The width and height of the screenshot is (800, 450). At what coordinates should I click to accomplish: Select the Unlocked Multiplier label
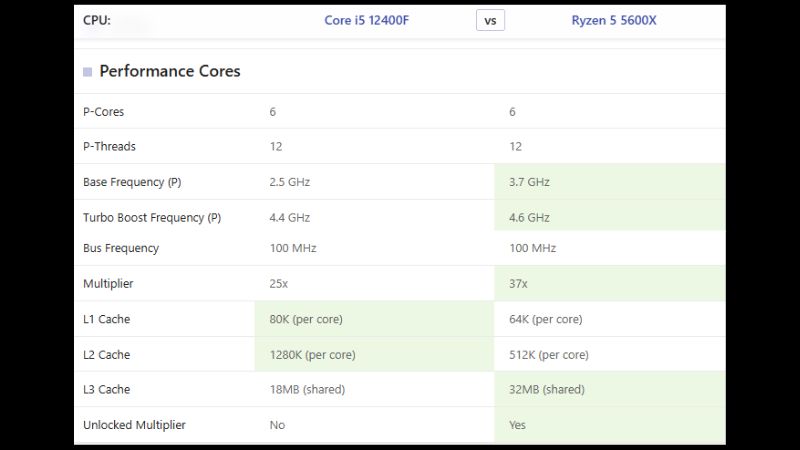[x=134, y=425]
